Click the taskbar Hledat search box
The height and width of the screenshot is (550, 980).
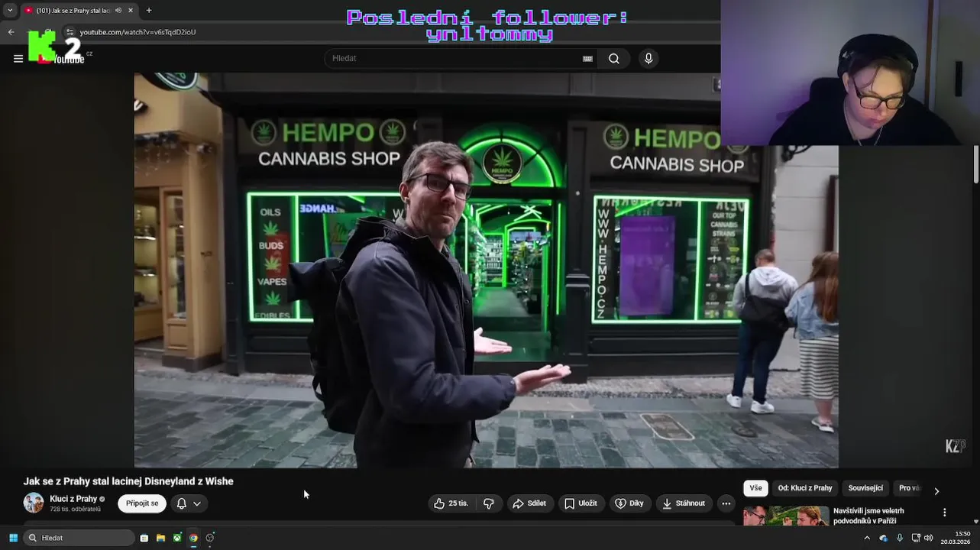click(79, 538)
